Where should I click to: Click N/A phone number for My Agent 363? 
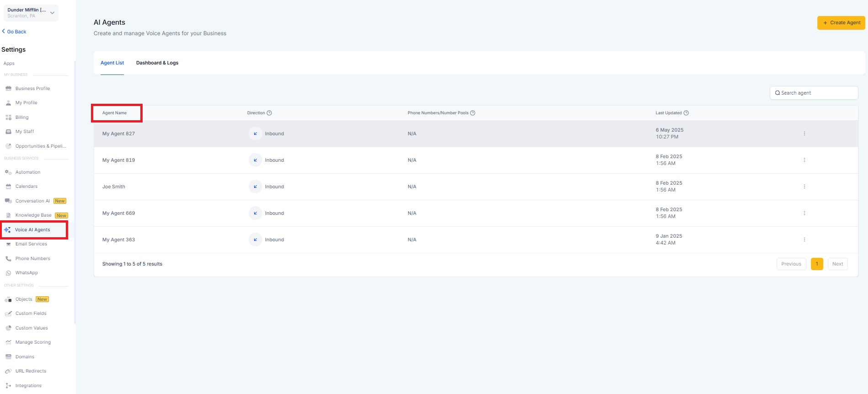[x=412, y=240]
